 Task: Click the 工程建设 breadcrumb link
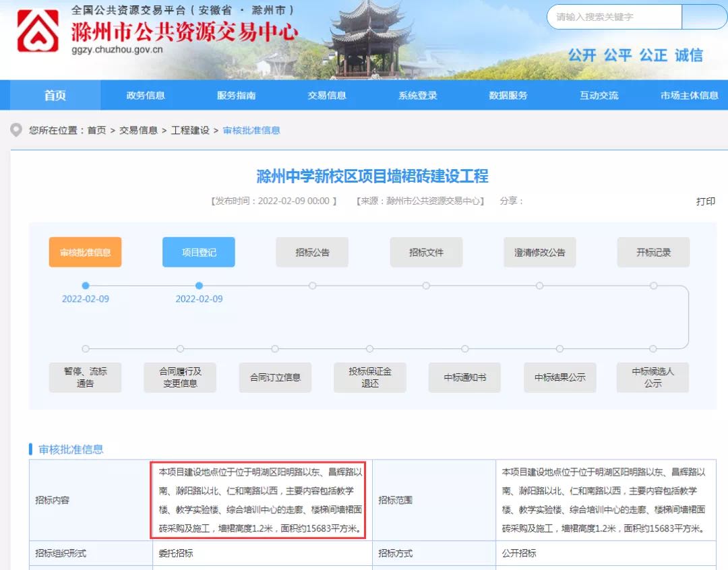(190, 130)
